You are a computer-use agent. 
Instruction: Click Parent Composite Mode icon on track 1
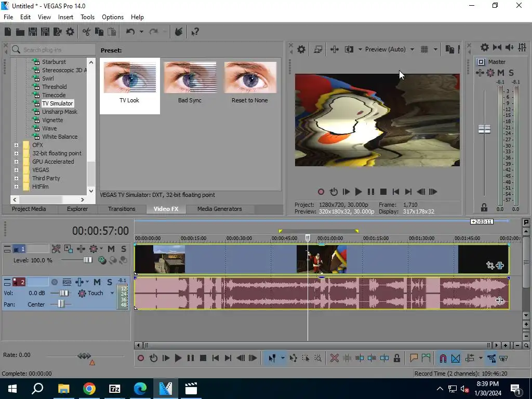coord(102,260)
